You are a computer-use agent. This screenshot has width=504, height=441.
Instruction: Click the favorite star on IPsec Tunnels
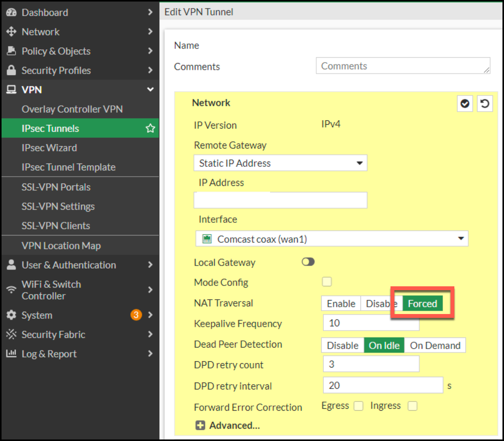point(150,128)
